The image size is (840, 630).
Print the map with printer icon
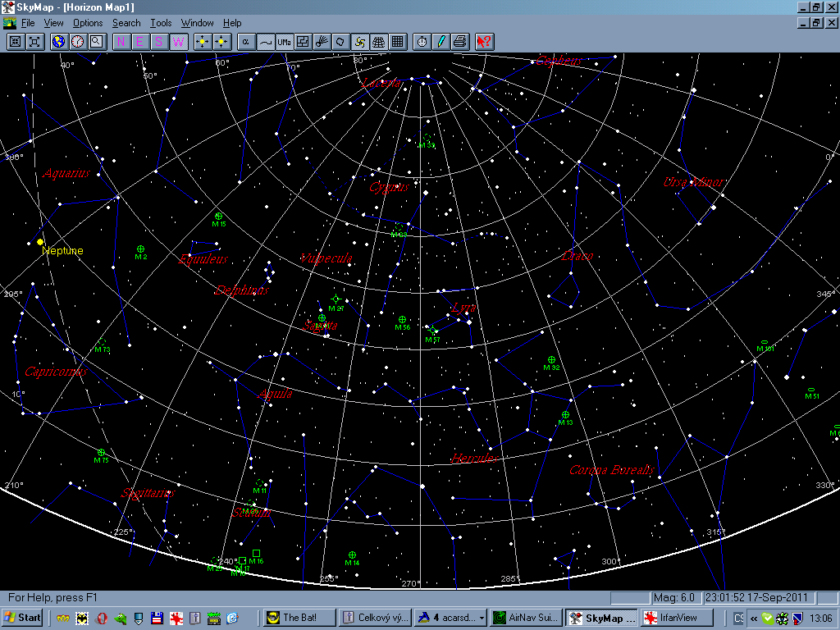click(459, 42)
